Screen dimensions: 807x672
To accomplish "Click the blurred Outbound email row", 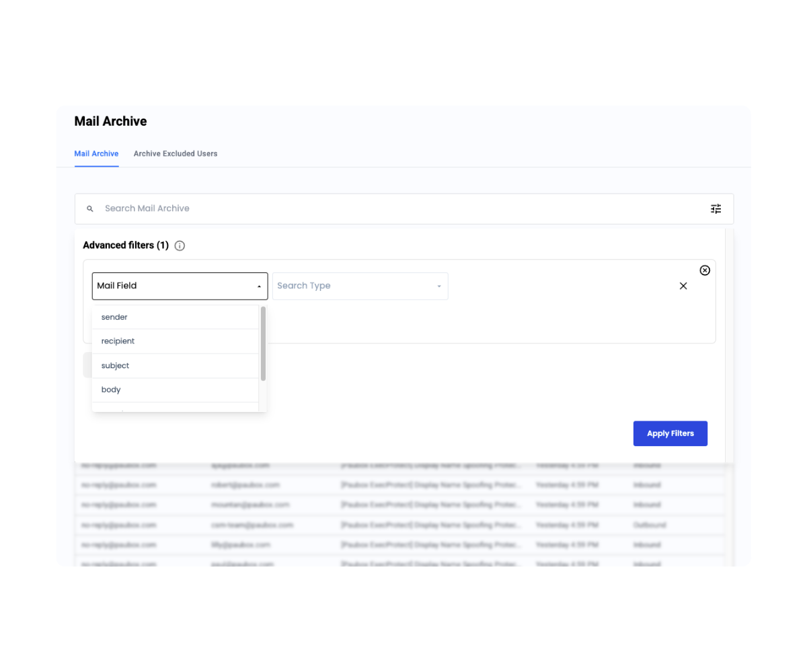I will pos(400,525).
